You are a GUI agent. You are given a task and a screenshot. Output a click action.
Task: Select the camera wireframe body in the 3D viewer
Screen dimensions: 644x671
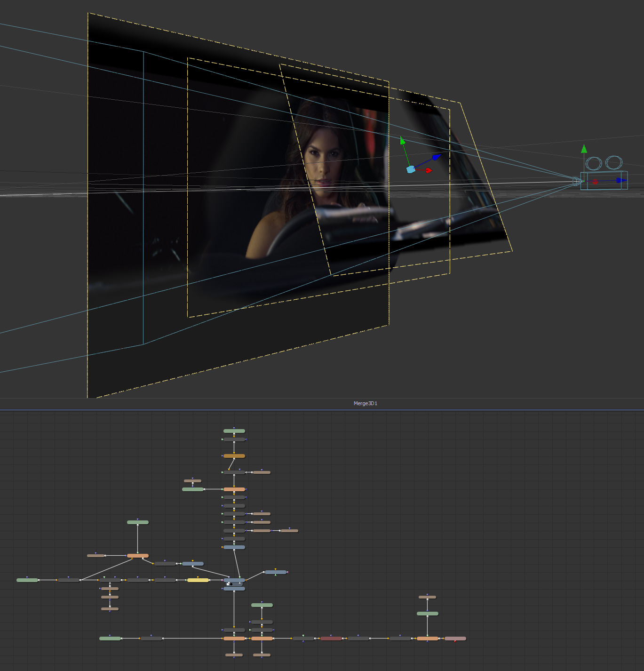pos(604,181)
